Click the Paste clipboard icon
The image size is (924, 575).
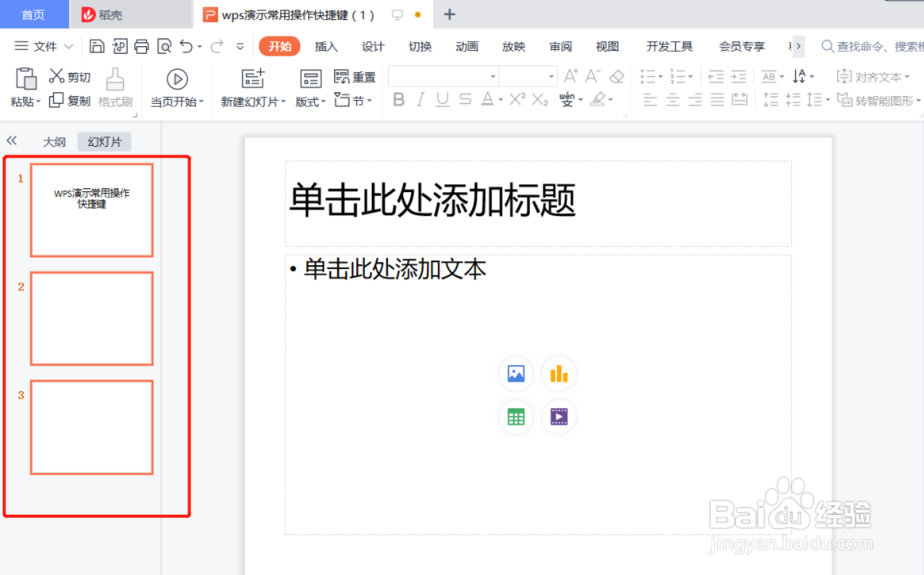click(25, 78)
